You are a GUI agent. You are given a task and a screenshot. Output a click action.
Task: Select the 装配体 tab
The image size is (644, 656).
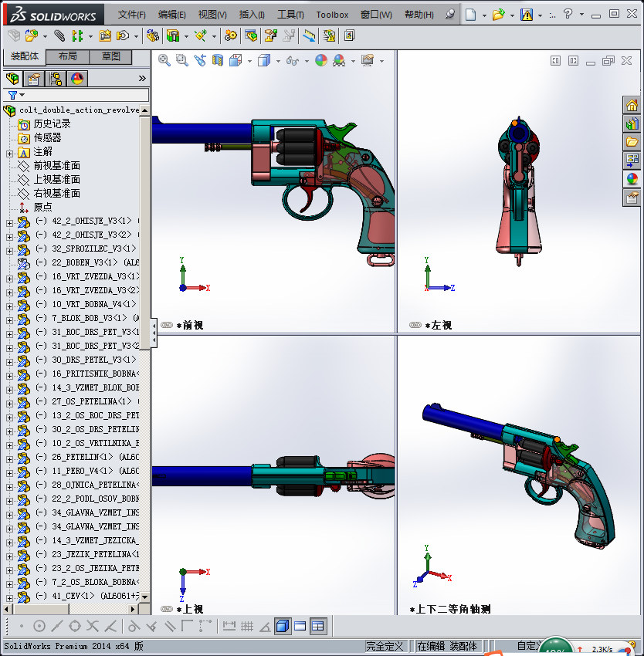24,56
